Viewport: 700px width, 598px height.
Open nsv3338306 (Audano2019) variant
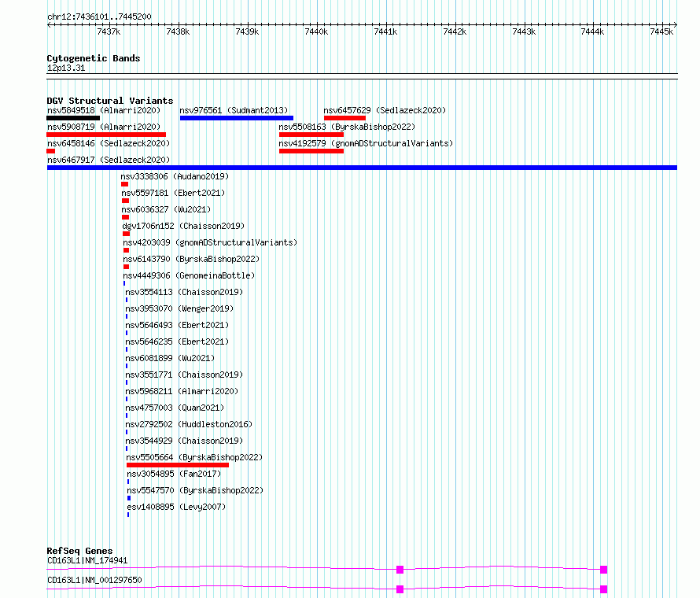[175, 176]
